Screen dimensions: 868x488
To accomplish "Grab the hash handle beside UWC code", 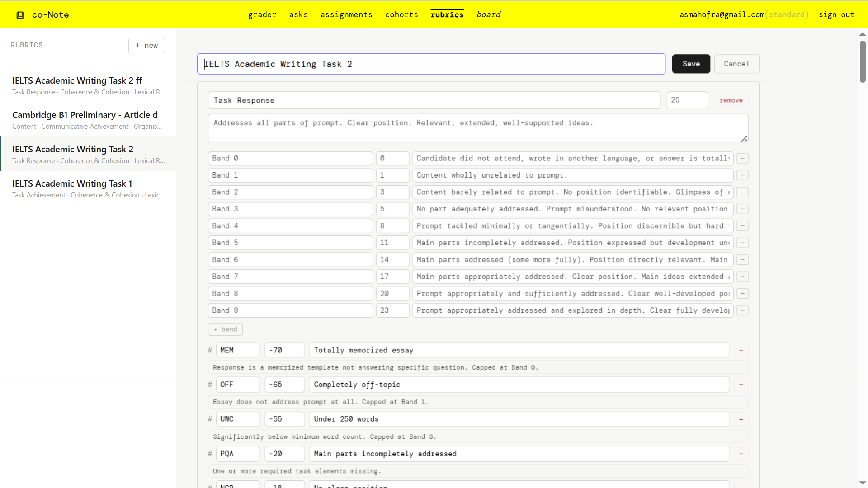I will [x=210, y=419].
